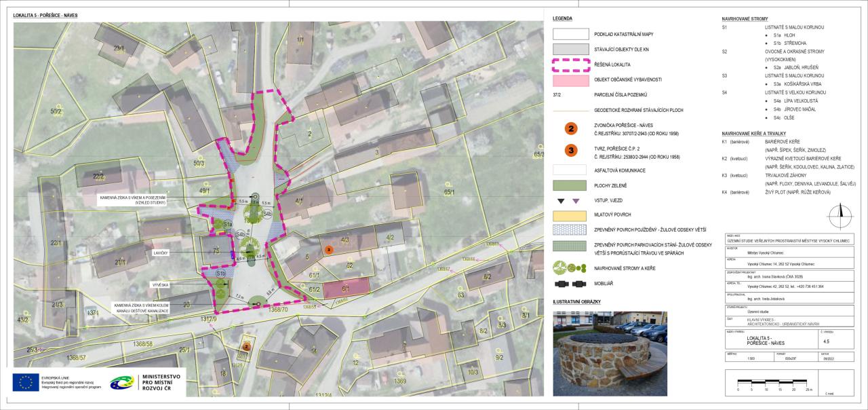Click orange marker 2 on the map
Viewport: 868px width, 410px height.
pos(246,346)
